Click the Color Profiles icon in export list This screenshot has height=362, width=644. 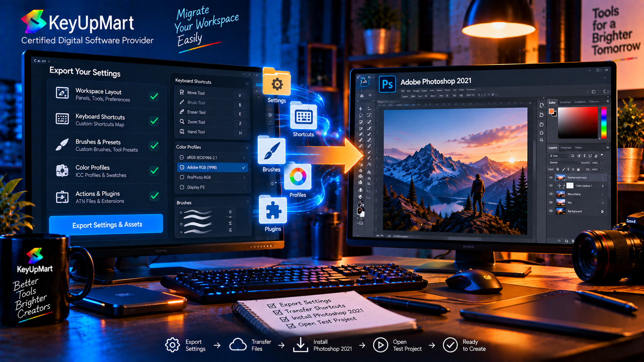pyautogui.click(x=62, y=170)
